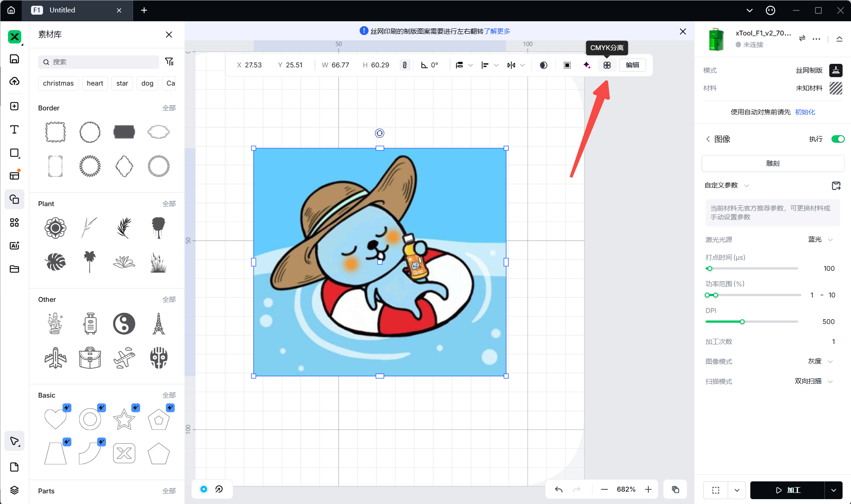Select the Untitled document tab

67,10
